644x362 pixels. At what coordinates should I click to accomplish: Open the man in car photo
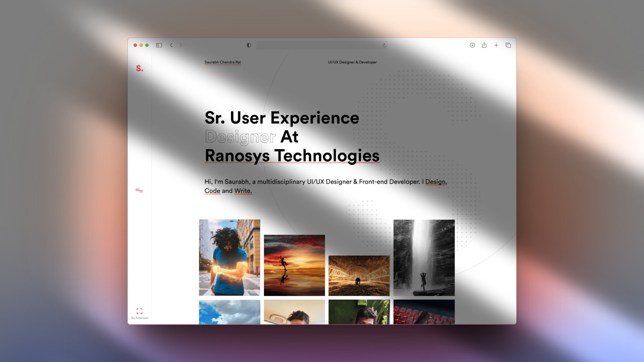[294, 312]
